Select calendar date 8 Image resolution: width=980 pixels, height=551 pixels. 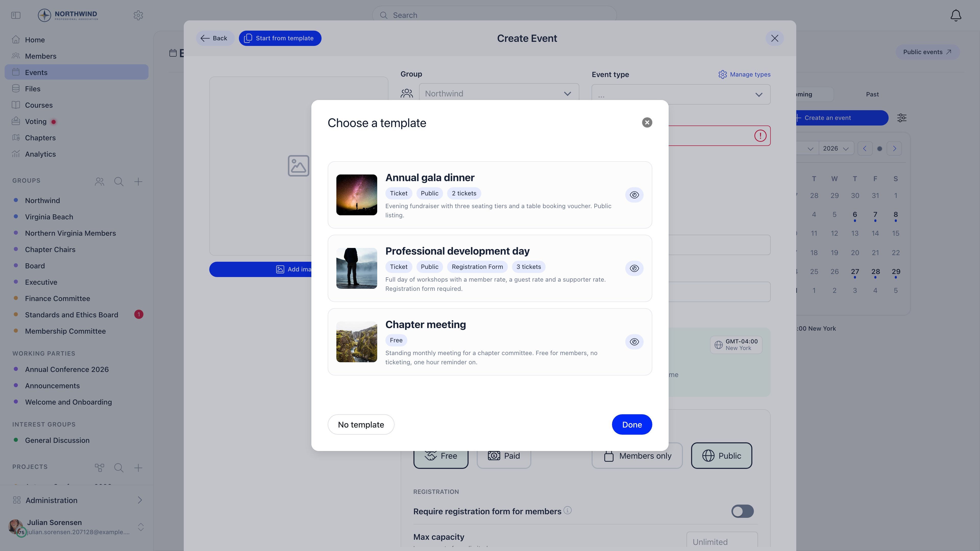click(x=896, y=215)
